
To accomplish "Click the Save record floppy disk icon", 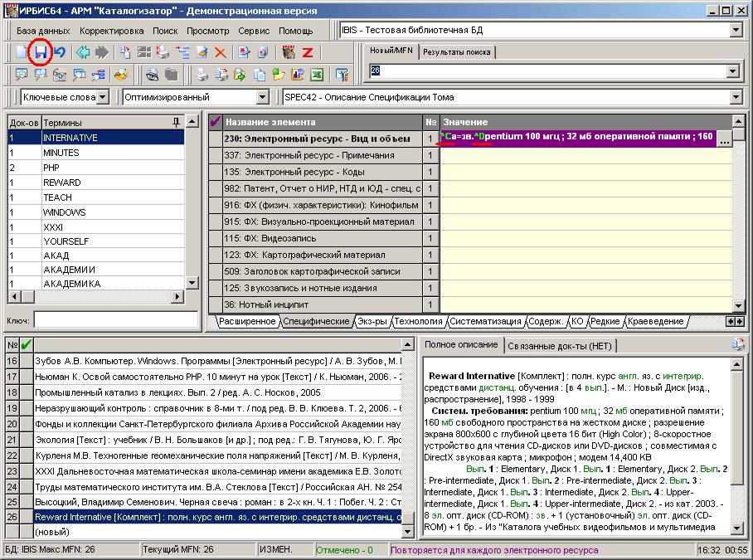I will (x=40, y=52).
